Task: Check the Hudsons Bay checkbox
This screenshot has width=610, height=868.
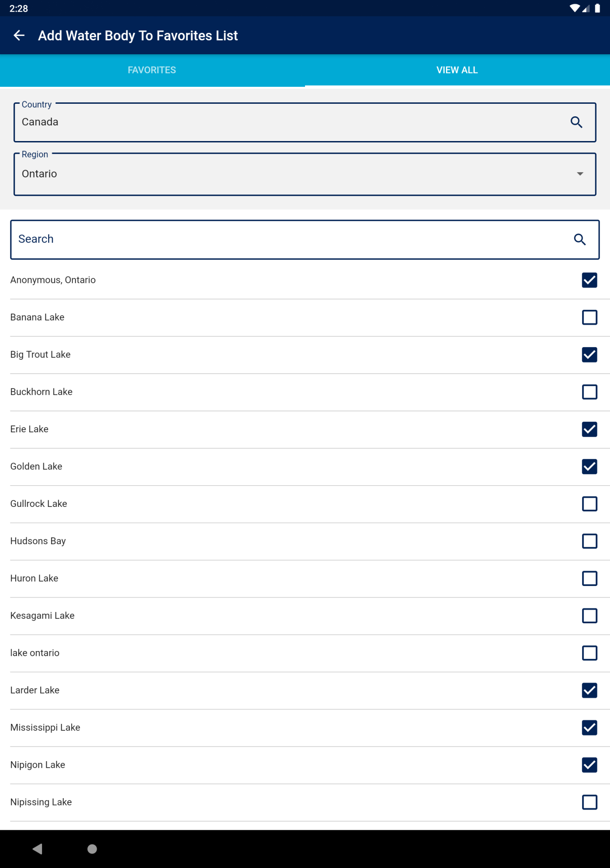Action: click(x=589, y=542)
